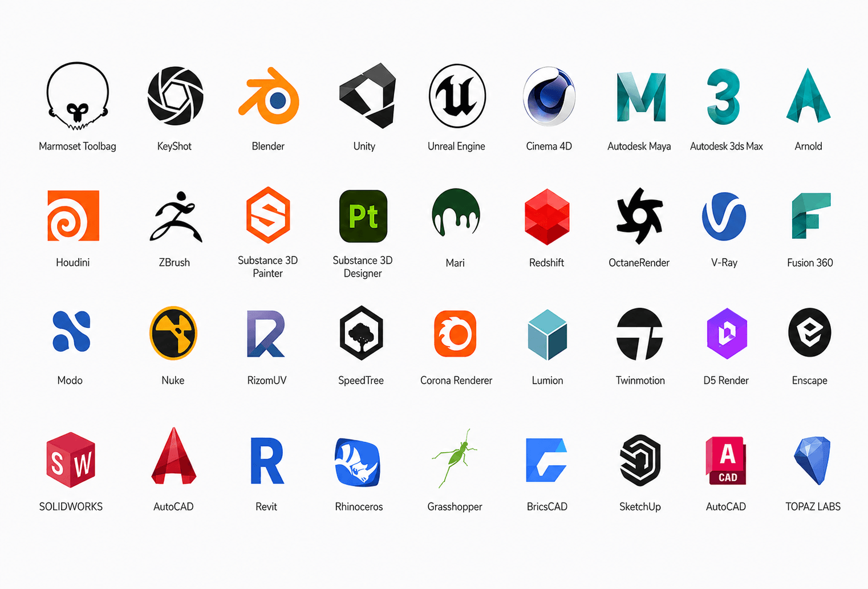Click the green Pt Substance Designer icon
Image resolution: width=868 pixels, height=589 pixels.
point(363,216)
